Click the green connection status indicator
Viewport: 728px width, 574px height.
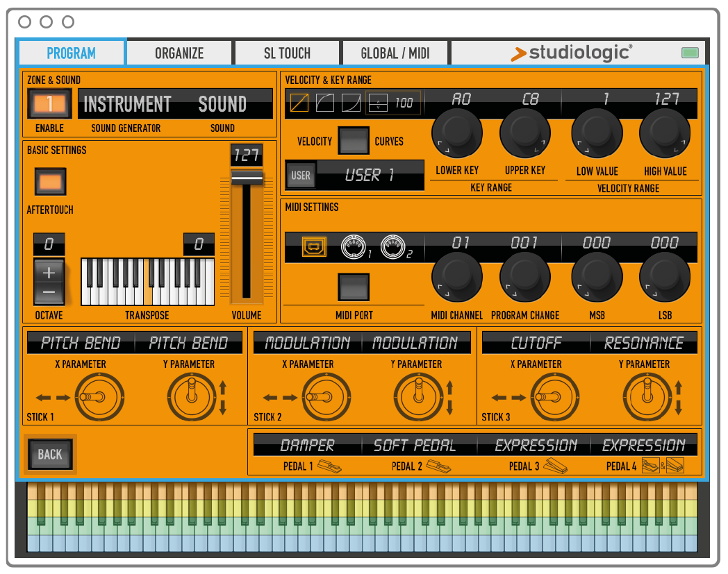pos(690,53)
